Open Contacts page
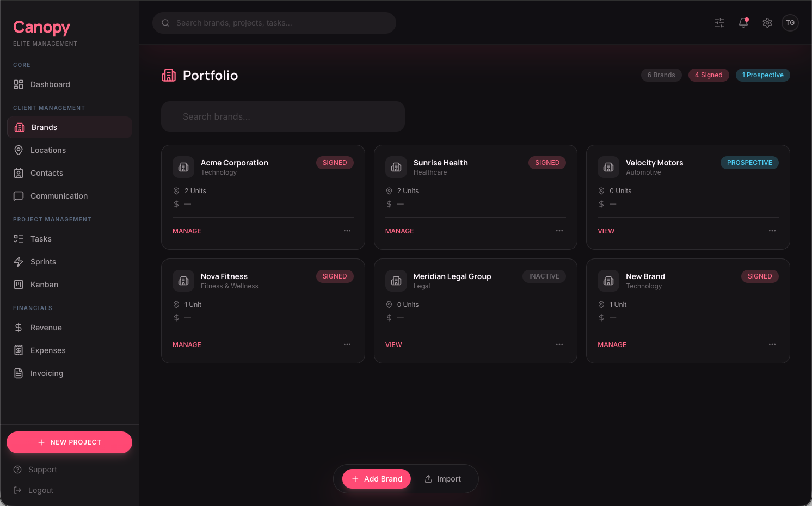The height and width of the screenshot is (506, 812). pyautogui.click(x=69, y=173)
